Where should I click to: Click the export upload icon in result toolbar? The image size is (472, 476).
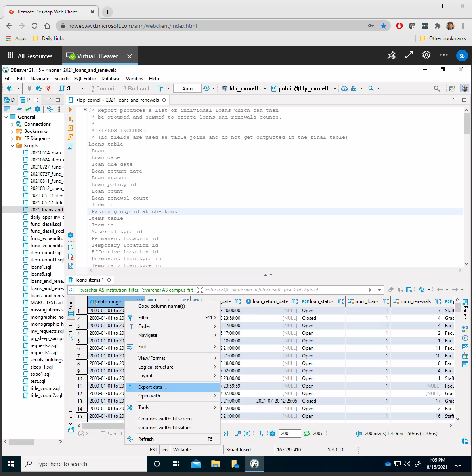click(260, 434)
